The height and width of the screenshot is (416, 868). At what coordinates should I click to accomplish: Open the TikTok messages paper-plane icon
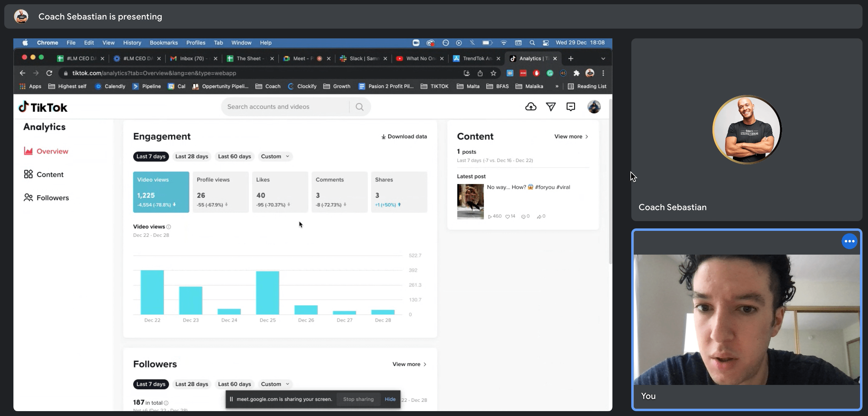click(551, 107)
